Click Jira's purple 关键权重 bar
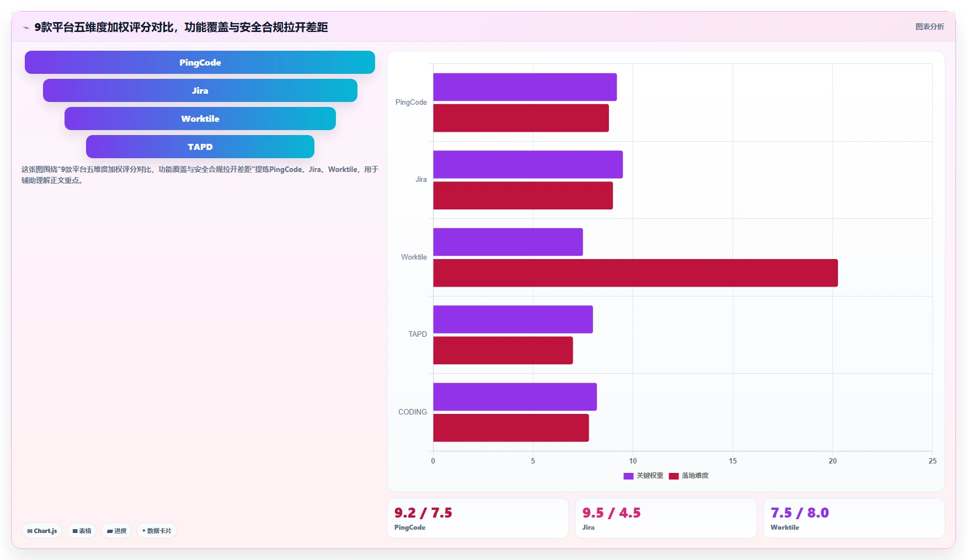The height and width of the screenshot is (560, 967). [x=528, y=164]
